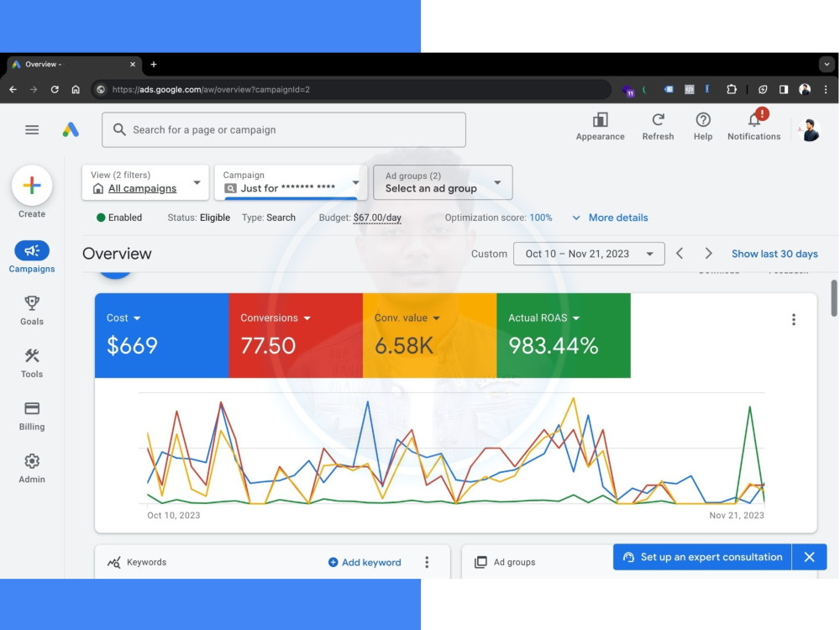Open the Help menu
This screenshot has height=630, width=840.
[703, 127]
